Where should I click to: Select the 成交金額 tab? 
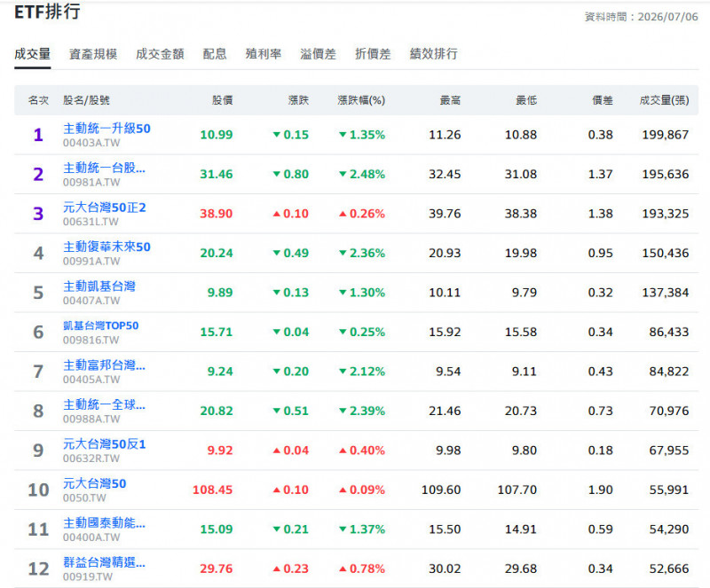(160, 54)
